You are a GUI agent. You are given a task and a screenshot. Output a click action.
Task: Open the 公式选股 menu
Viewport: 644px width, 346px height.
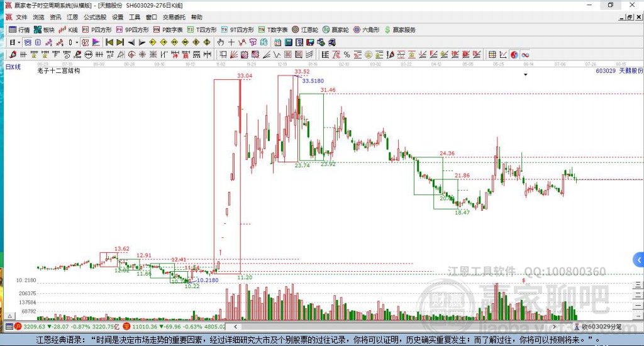click(95, 17)
